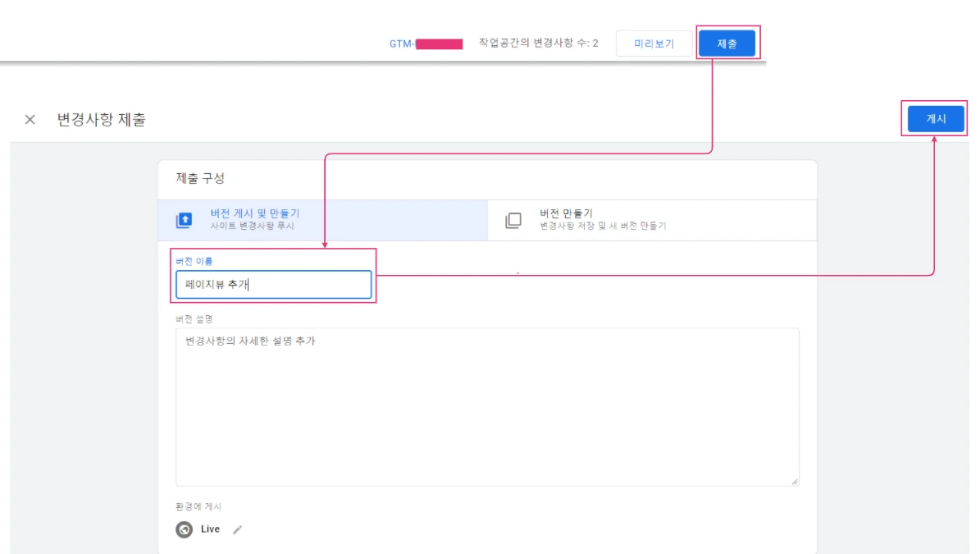This screenshot has height=554, width=980.
Task: Click the 제출 구성 heading
Action: coord(200,178)
